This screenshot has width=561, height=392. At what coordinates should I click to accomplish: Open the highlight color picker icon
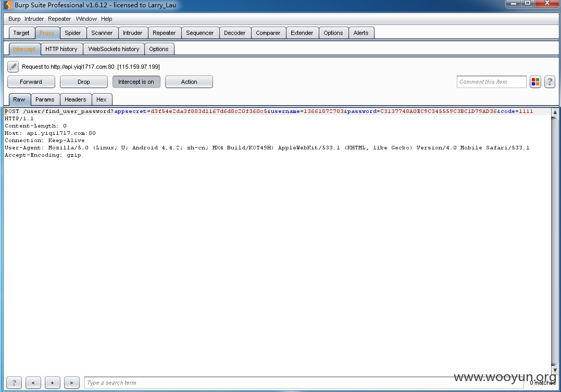point(535,82)
